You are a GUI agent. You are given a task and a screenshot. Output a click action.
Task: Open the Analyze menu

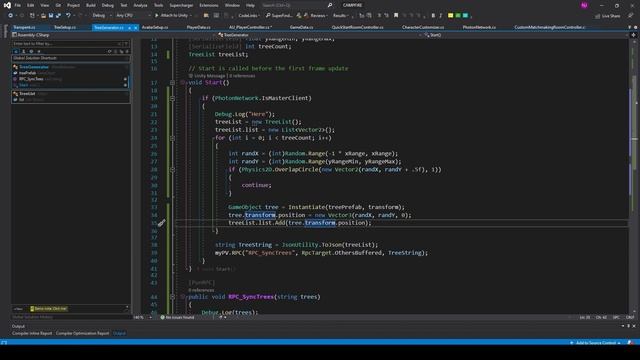[x=140, y=5]
